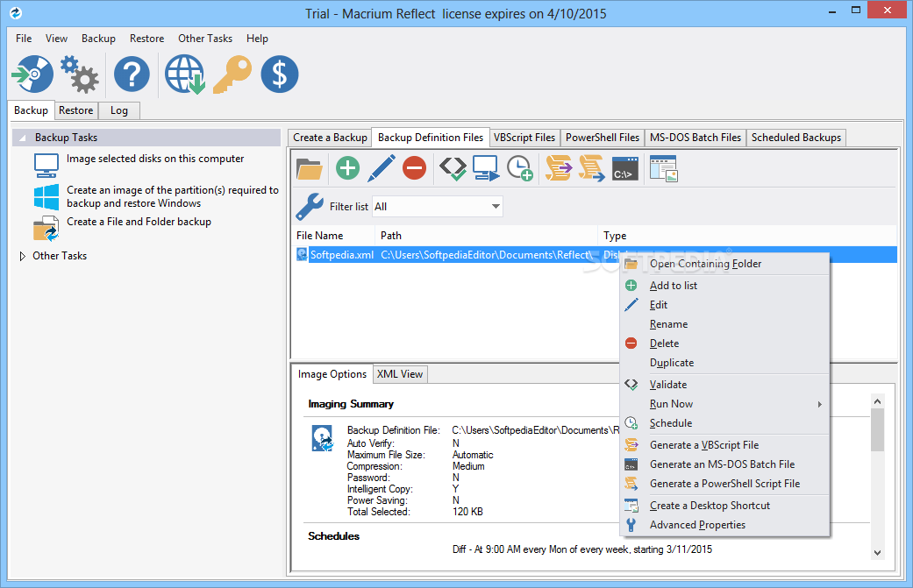Click the generate PowerShell scroll icon

click(x=591, y=168)
